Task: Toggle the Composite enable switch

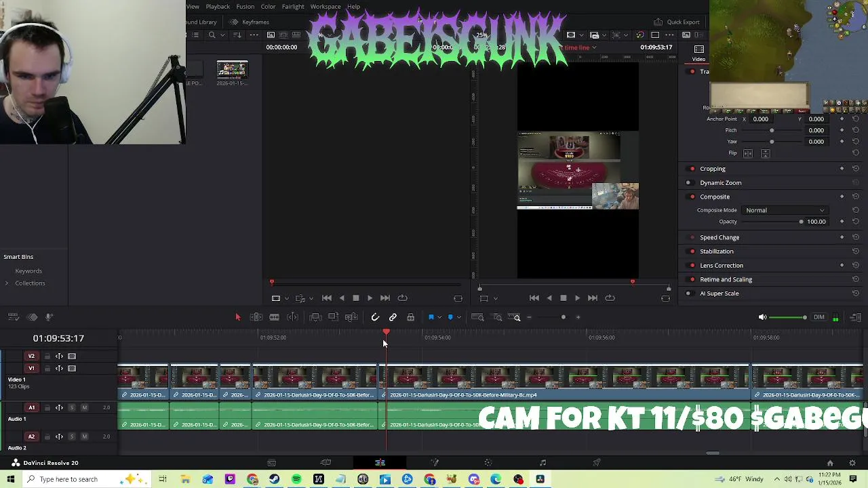Action: [692, 197]
